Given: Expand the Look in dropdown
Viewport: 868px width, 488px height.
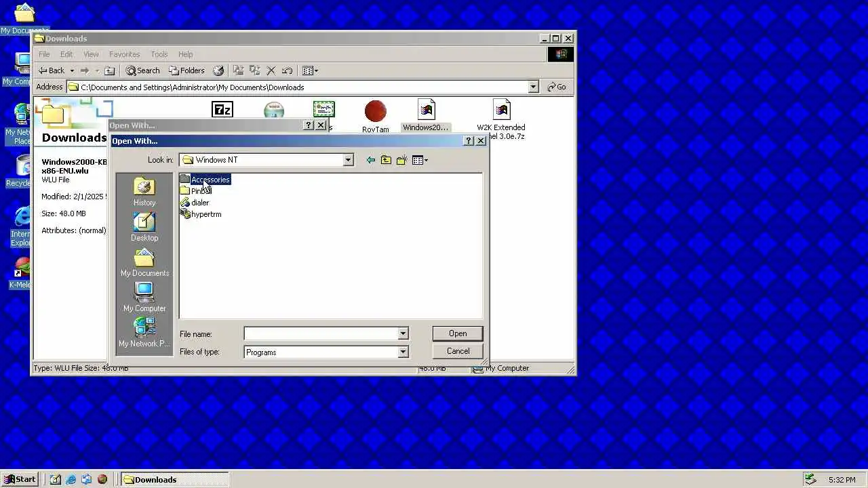Looking at the screenshot, I should point(348,160).
